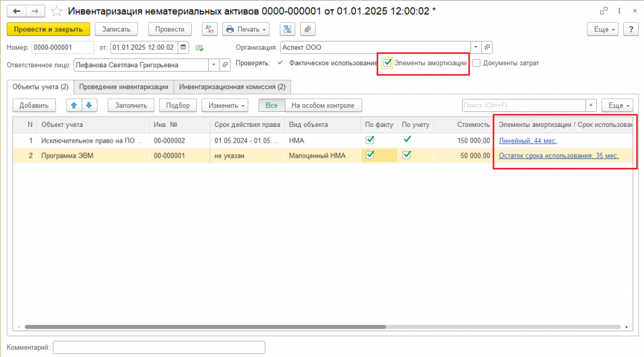Click the green document status icon near date
644x357 pixels.
199,48
